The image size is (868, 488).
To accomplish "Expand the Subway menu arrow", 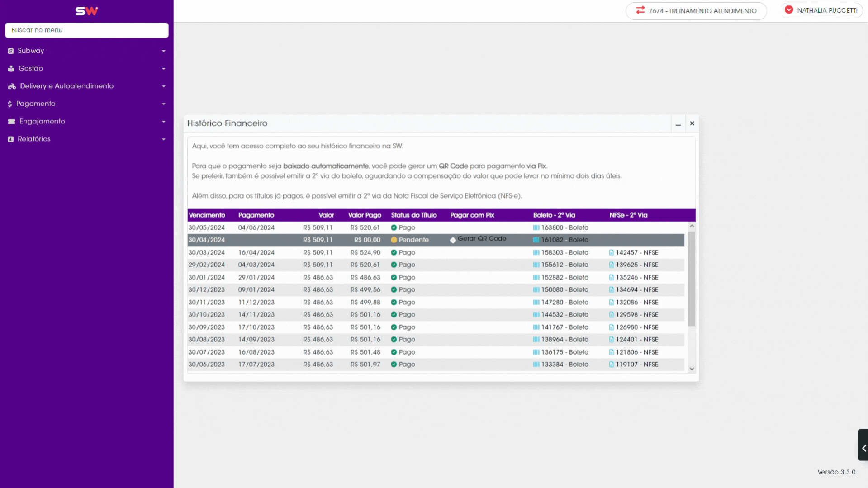I will [x=164, y=51].
